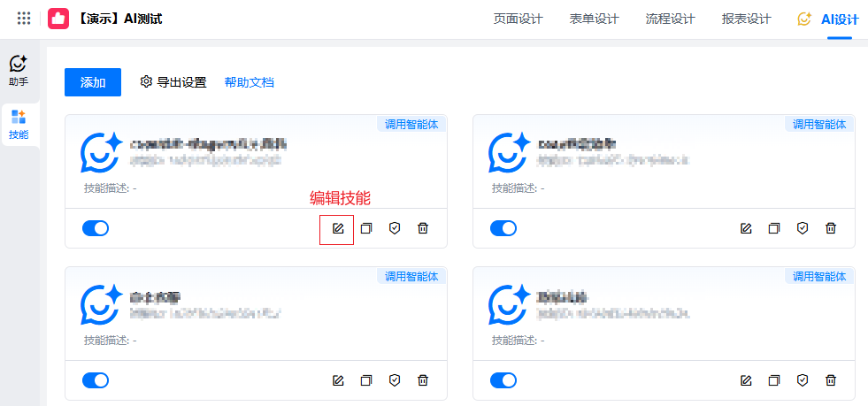Open shield permission icon in top-right card
The image size is (868, 406).
coord(803,228)
